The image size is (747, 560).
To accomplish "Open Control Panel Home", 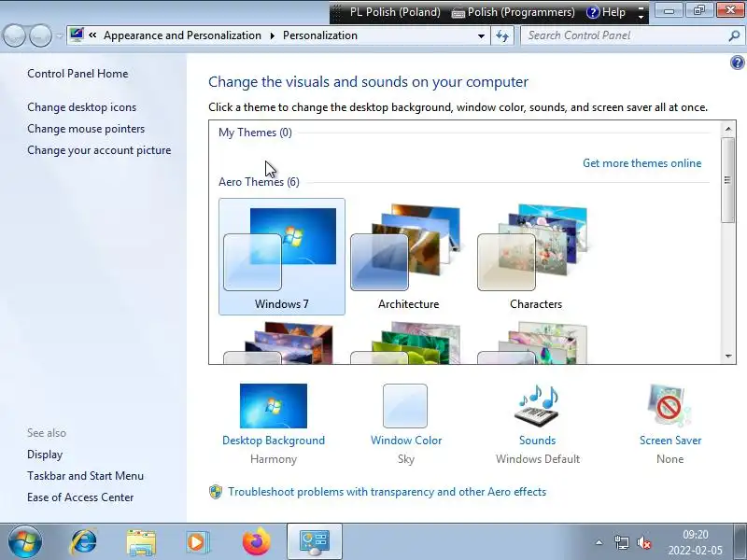I will pos(78,74).
